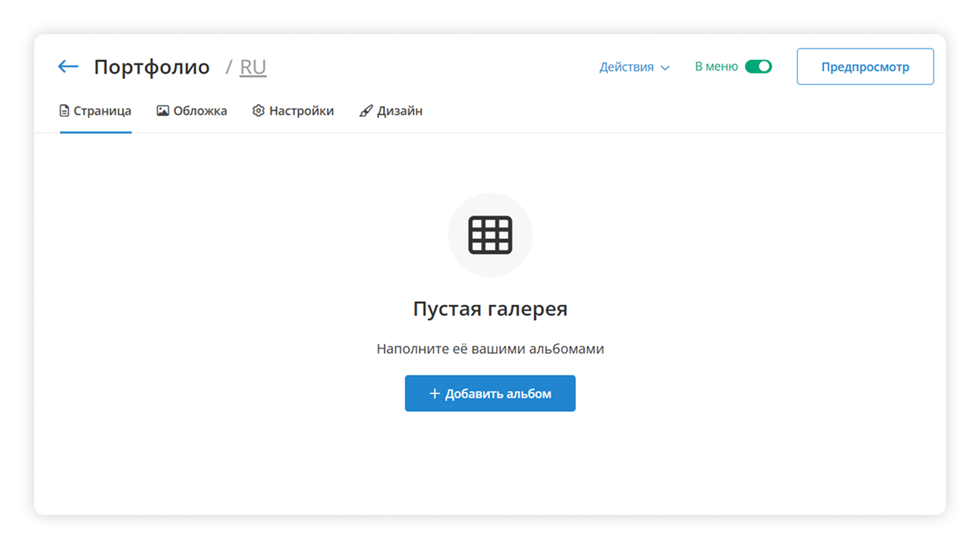Click the blue back arrow icon

(x=68, y=66)
